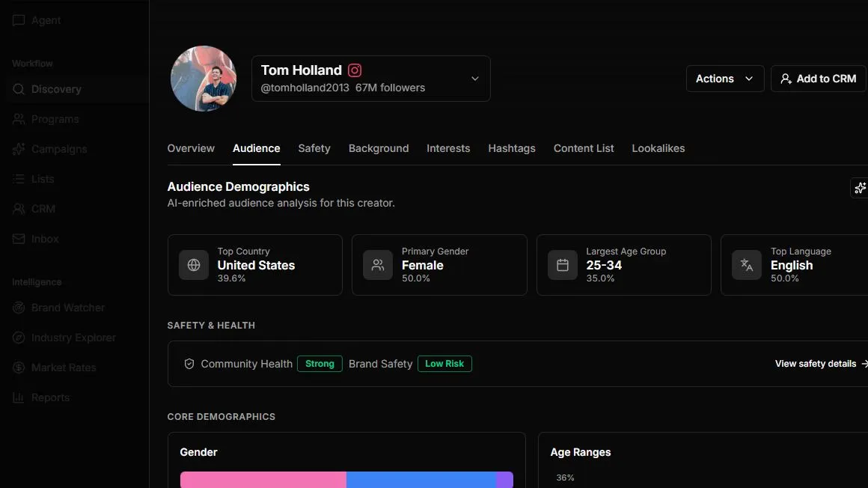Image resolution: width=868 pixels, height=488 pixels.
Task: Click the pink segment of Gender bar
Action: click(263, 480)
